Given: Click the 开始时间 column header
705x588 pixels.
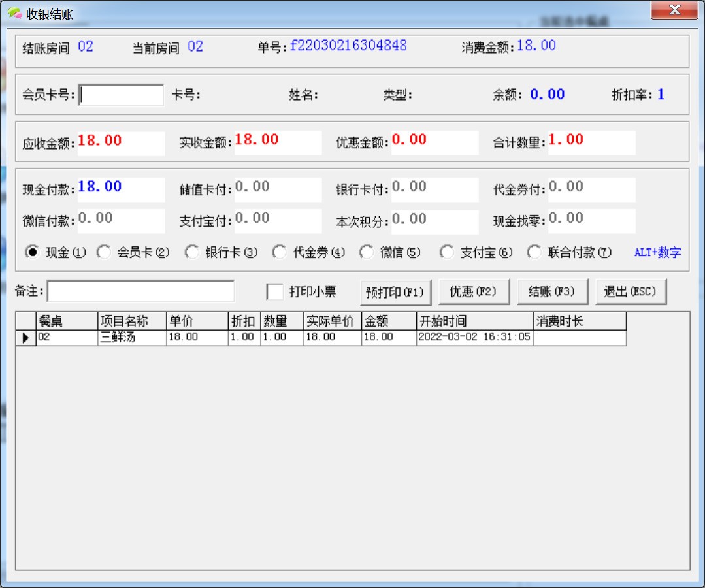Looking at the screenshot, I should [474, 321].
